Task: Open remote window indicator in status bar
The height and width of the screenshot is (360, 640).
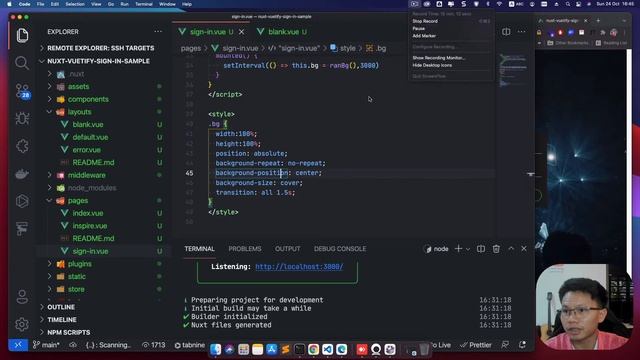Action: click(18, 345)
